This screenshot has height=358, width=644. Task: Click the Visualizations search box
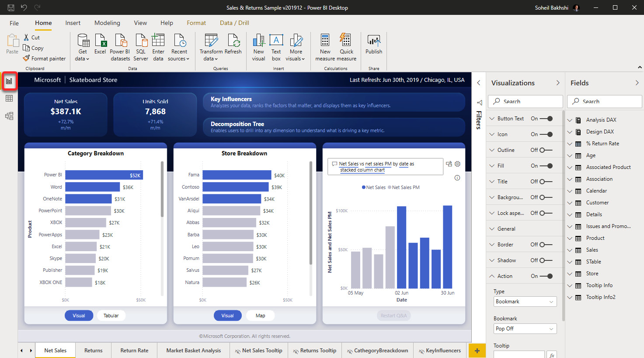525,102
